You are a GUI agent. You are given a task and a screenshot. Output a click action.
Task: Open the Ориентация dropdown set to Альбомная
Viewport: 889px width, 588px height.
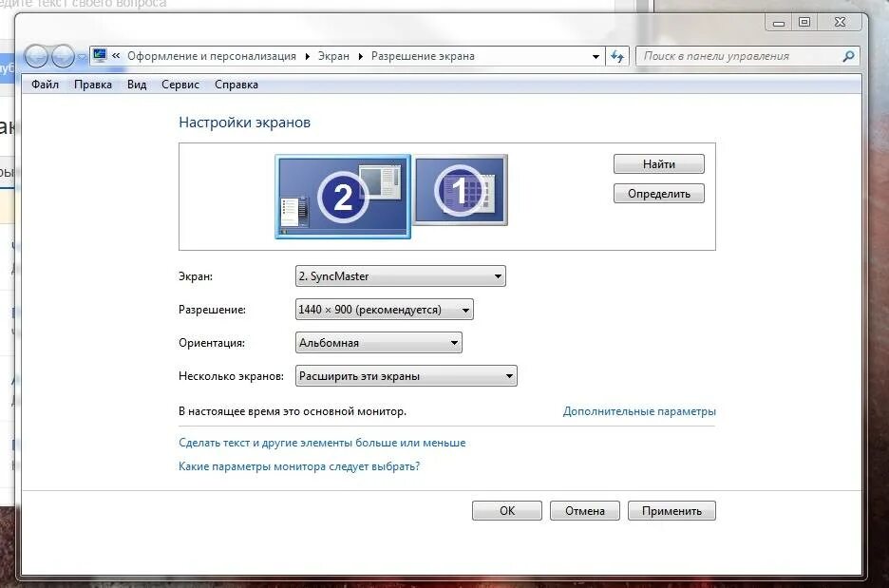click(x=378, y=343)
